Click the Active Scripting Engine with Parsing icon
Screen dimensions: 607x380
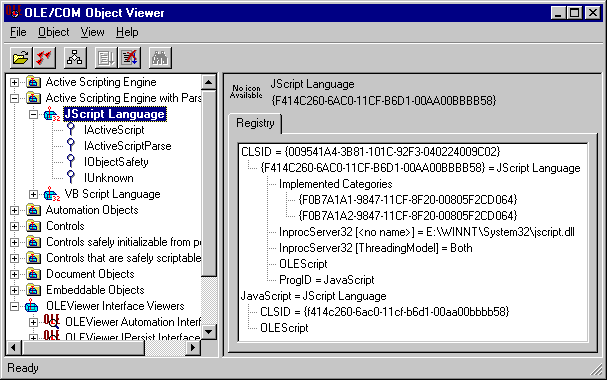point(34,98)
